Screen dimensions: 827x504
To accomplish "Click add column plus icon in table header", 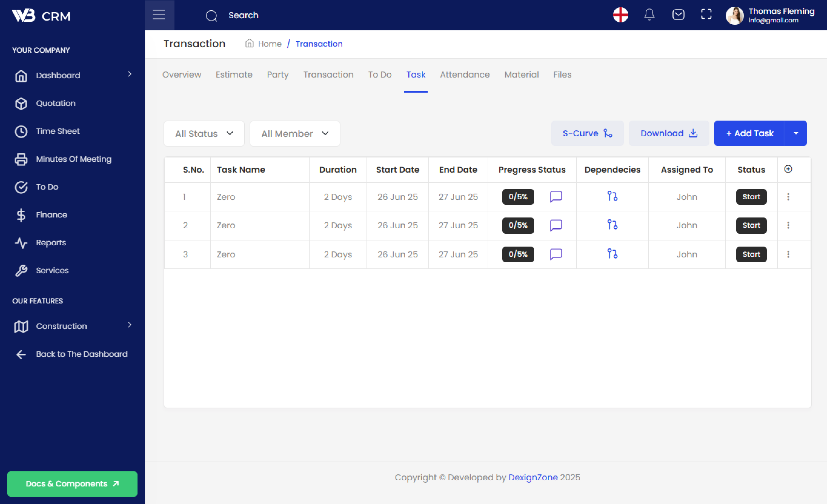I will 788,169.
